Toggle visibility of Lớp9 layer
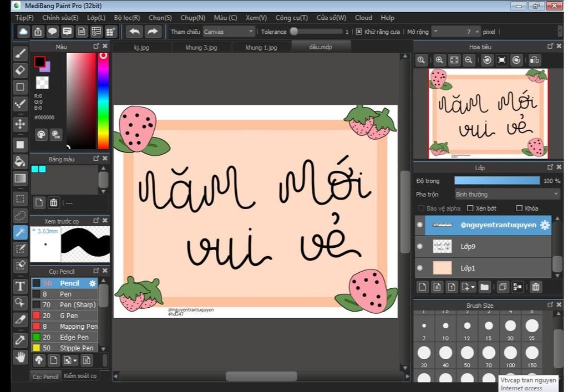This screenshot has height=392, width=568. [420, 246]
